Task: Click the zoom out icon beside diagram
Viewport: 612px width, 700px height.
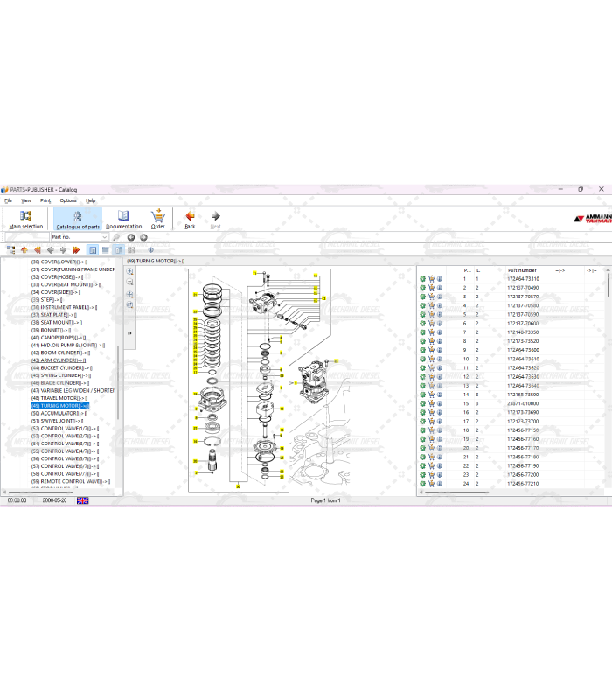Action: pyautogui.click(x=130, y=283)
